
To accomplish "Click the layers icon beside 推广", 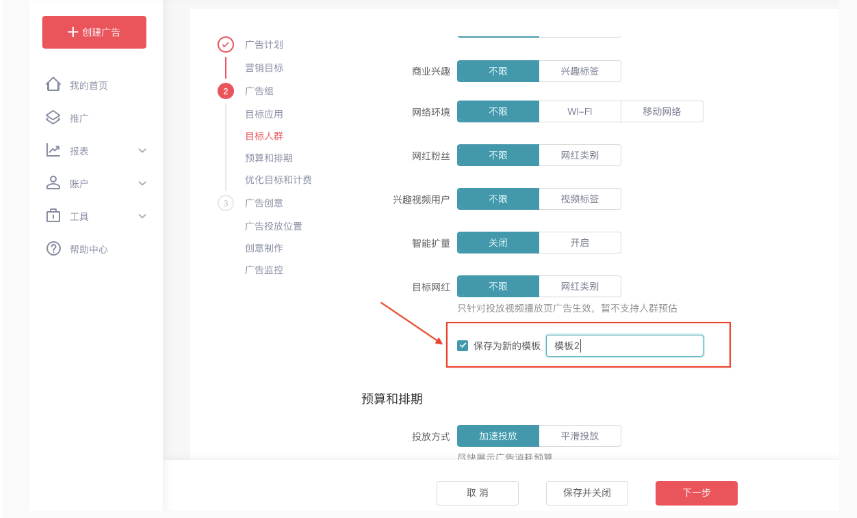I will 54,118.
